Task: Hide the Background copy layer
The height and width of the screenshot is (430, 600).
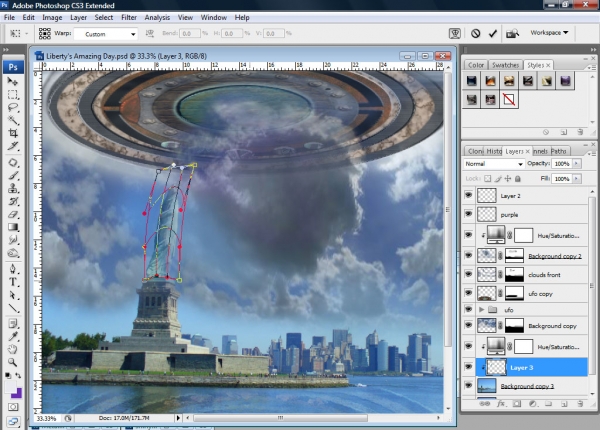Action: (x=468, y=325)
